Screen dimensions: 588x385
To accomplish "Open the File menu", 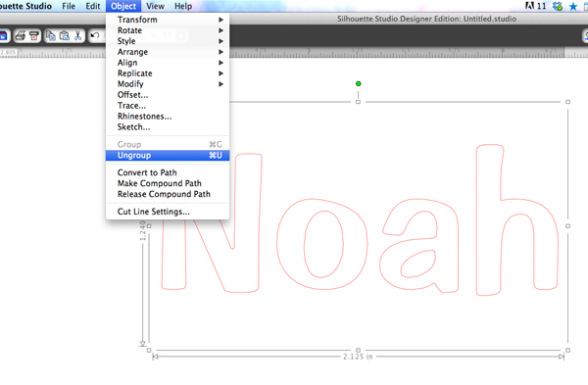I will (69, 6).
